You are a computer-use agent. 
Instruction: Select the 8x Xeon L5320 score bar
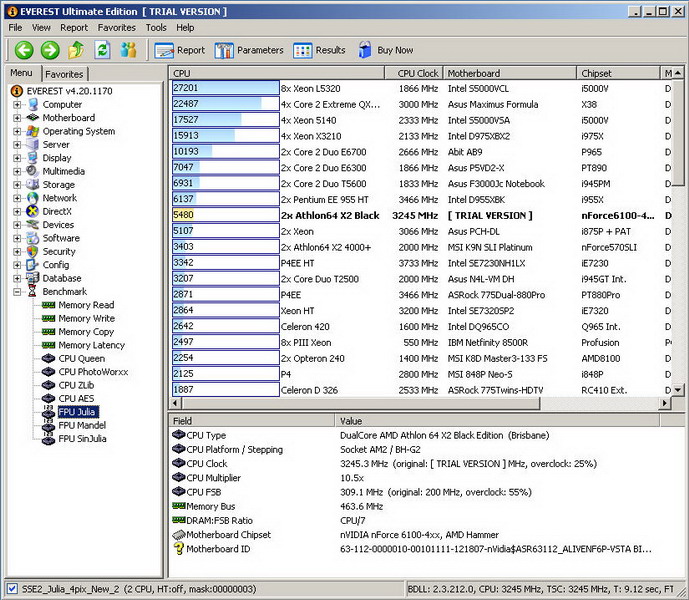[x=225, y=88]
